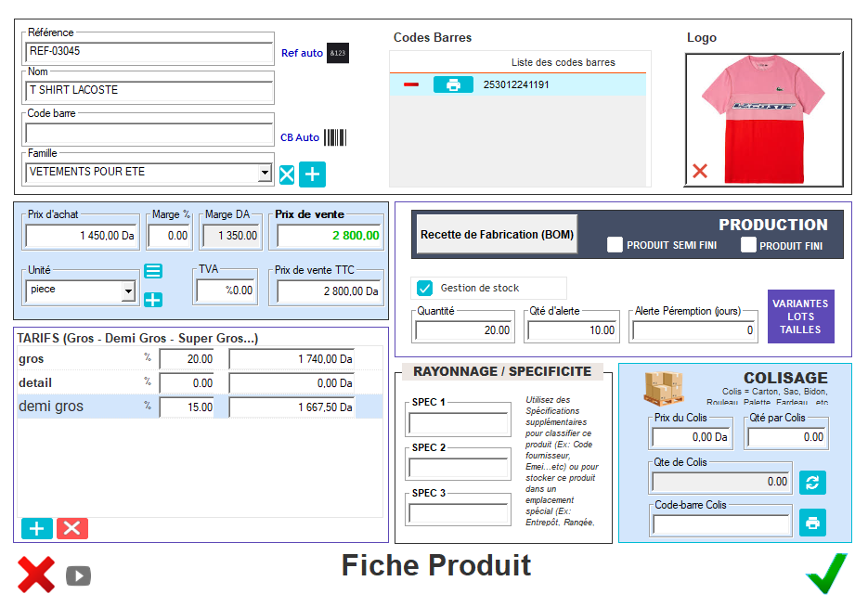Check the PRODUIT SEMI FINI box
This screenshot has height=607, width=868.
pyautogui.click(x=615, y=245)
